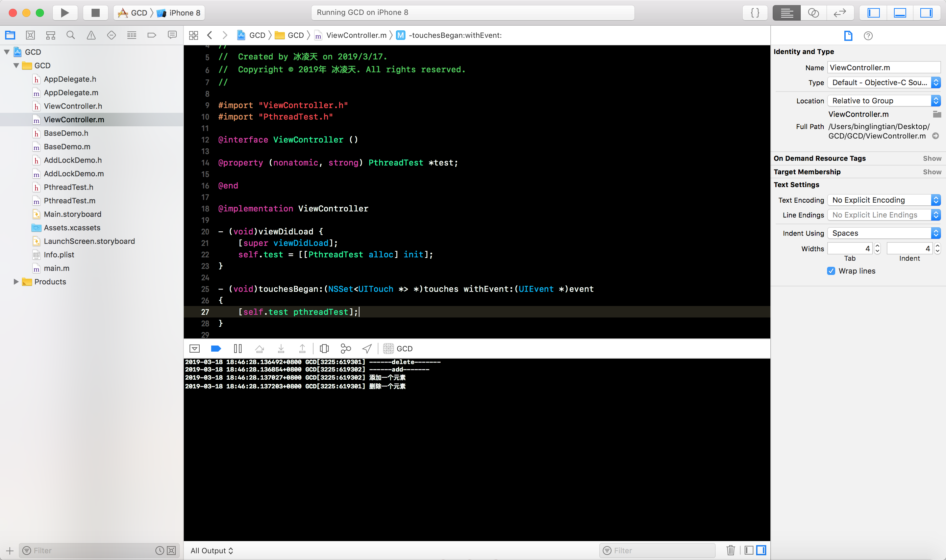This screenshot has width=946, height=560.
Task: Reveal full path in Finder arrow
Action: 936,136
